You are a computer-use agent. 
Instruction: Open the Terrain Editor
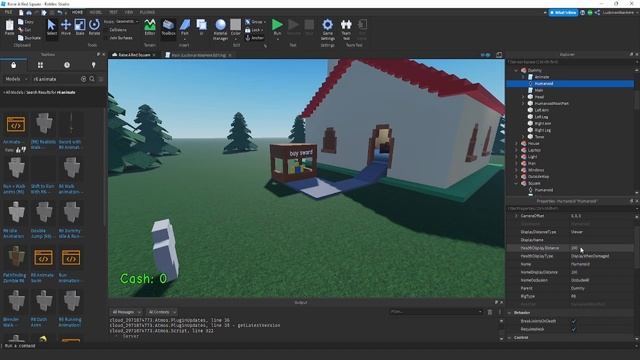pyautogui.click(x=150, y=27)
